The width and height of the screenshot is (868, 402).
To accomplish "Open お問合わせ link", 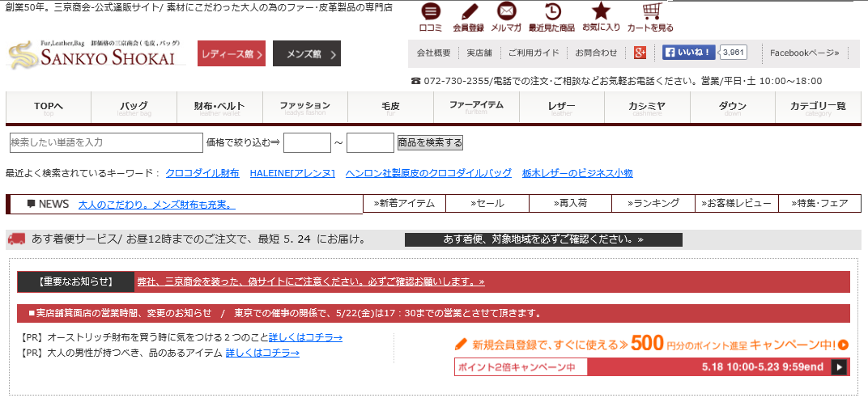I will click(x=596, y=53).
